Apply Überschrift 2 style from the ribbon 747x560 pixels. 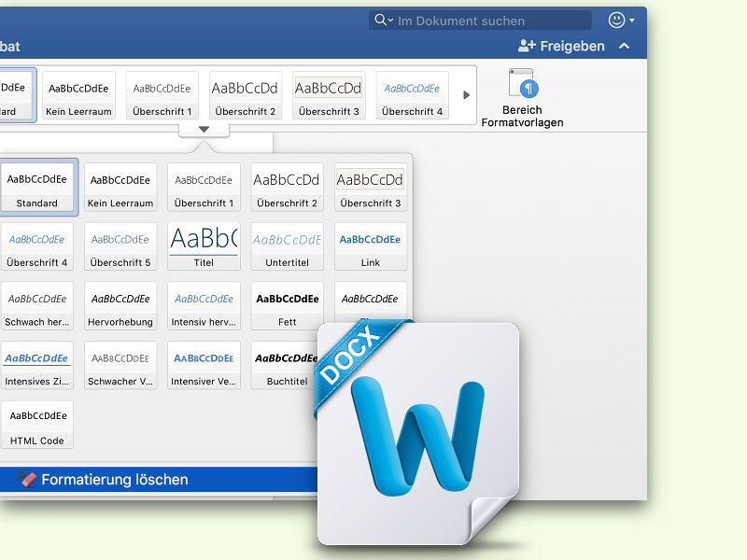click(x=246, y=95)
